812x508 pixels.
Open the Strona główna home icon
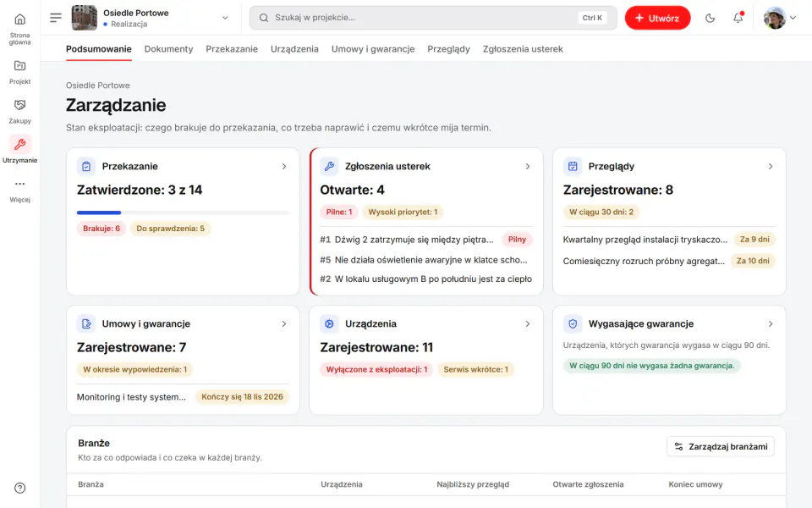pos(19,19)
